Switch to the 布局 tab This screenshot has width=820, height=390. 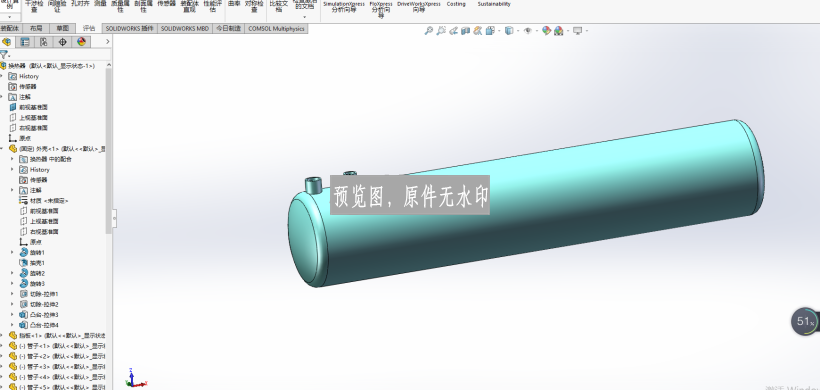pos(36,29)
